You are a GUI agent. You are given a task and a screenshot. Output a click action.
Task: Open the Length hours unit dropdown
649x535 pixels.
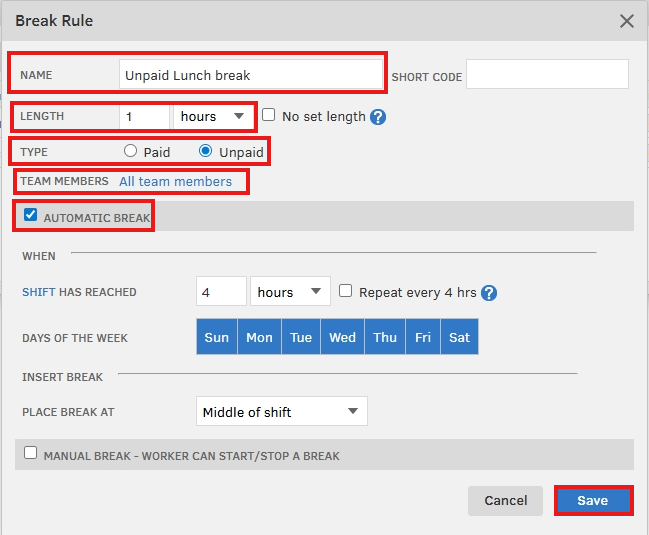(213, 116)
